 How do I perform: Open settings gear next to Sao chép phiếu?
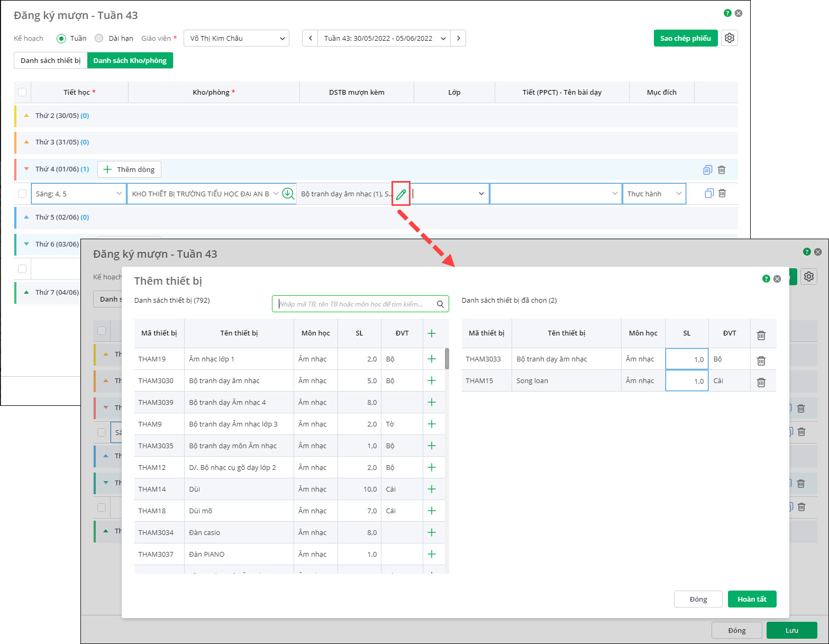730,38
